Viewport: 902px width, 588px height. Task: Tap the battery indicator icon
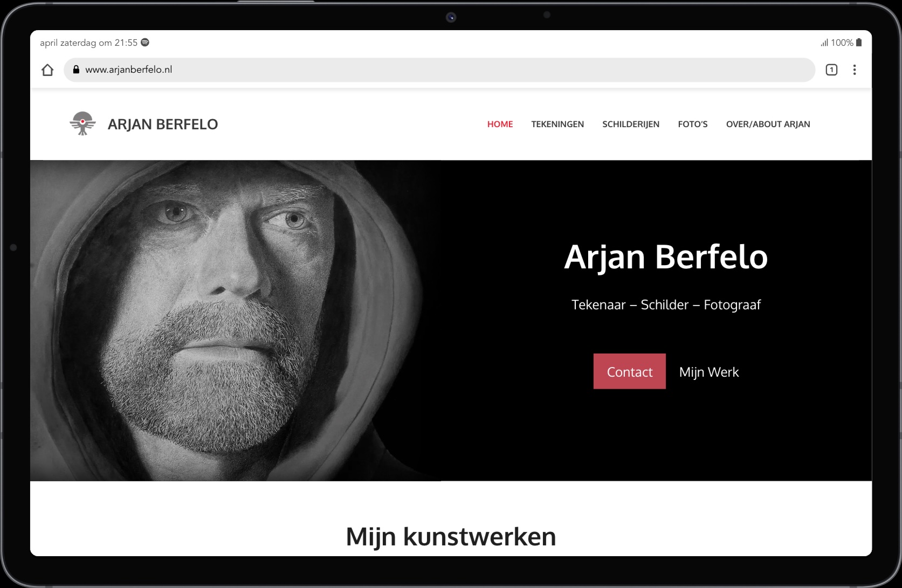pos(859,42)
